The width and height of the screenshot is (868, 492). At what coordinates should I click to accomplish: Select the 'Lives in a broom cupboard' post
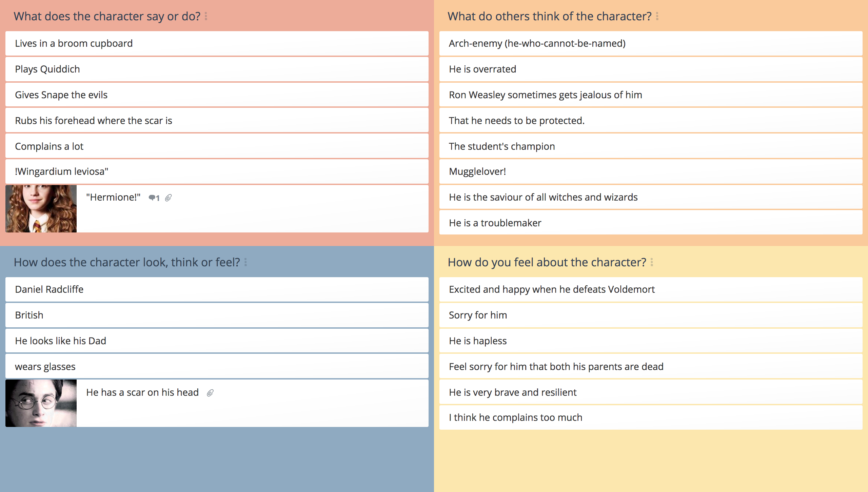(217, 43)
